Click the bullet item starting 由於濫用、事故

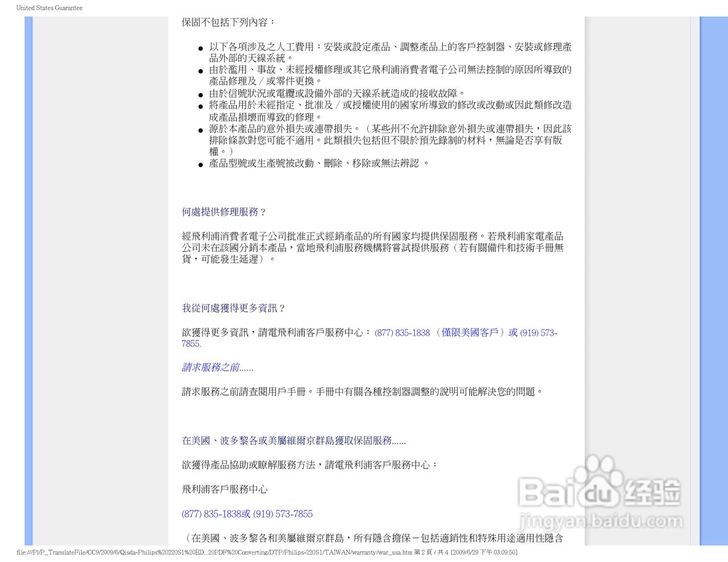coord(390,75)
